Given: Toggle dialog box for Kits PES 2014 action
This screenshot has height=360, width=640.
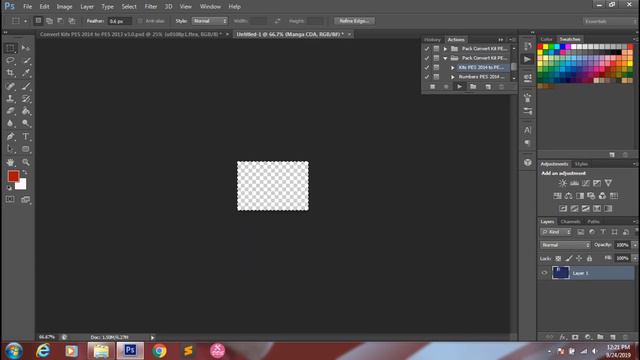Looking at the screenshot, I should tap(436, 67).
